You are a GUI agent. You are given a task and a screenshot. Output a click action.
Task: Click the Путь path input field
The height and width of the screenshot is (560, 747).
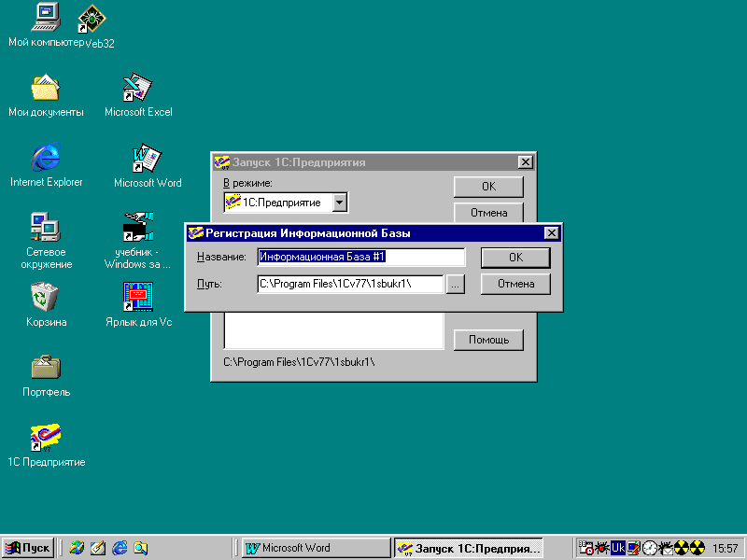click(351, 285)
